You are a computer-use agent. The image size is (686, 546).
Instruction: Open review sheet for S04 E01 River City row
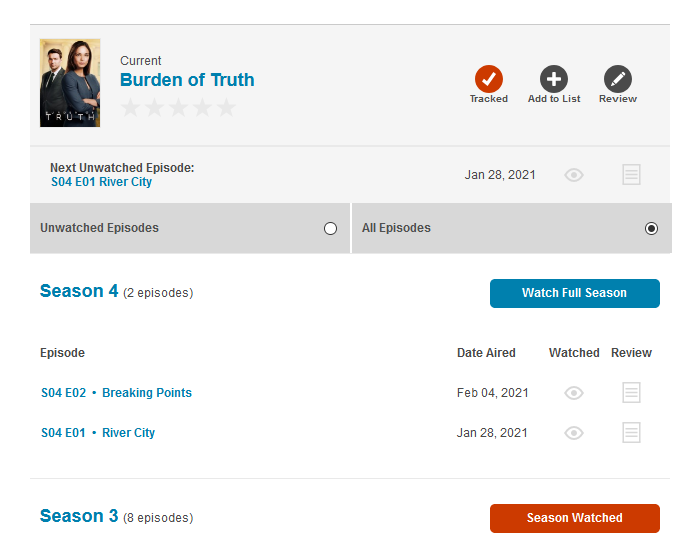click(x=631, y=433)
